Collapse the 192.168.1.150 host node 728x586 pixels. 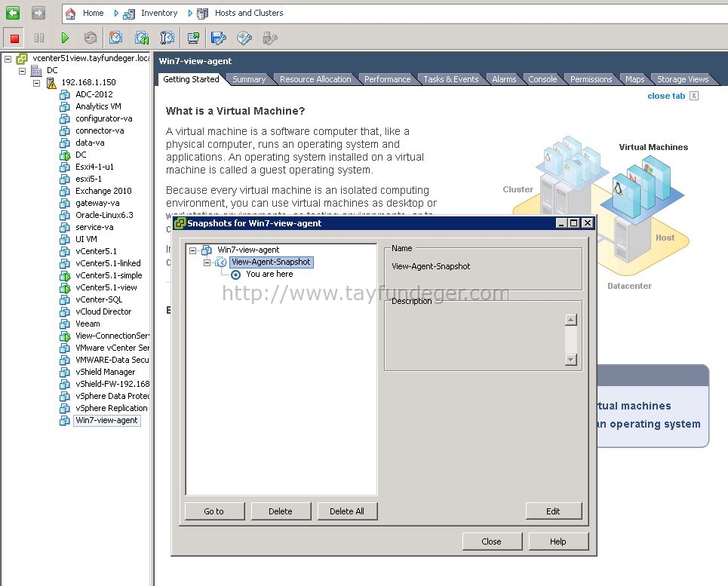coord(37,83)
